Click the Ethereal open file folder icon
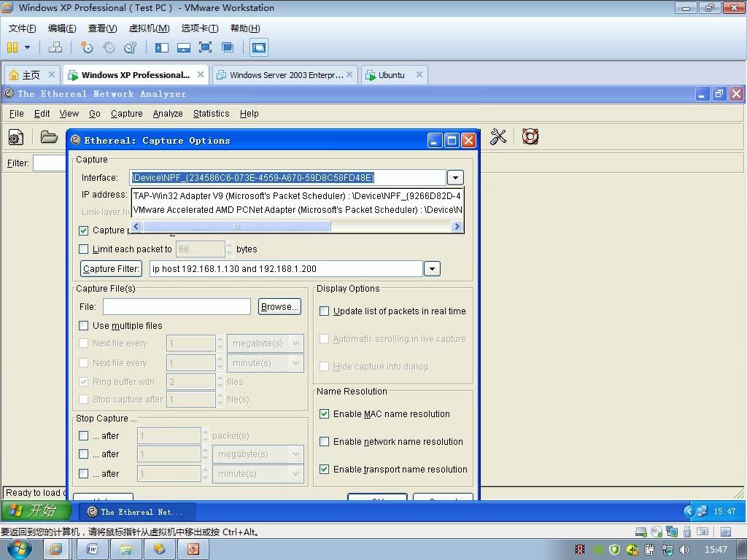The height and width of the screenshot is (560, 747). (49, 137)
